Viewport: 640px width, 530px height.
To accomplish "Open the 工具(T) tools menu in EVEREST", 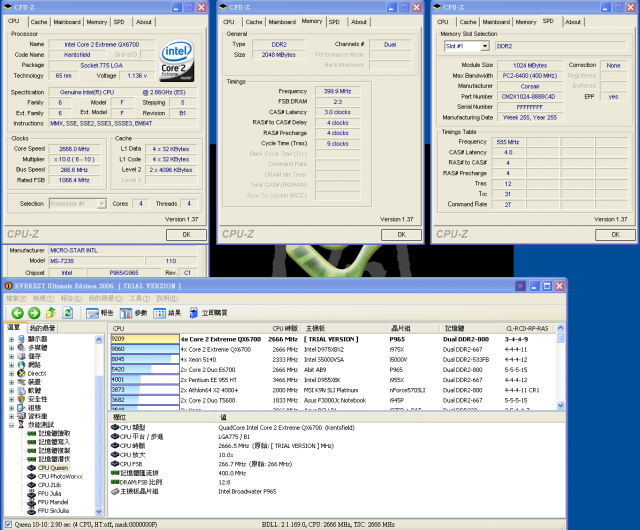I will 140,298.
